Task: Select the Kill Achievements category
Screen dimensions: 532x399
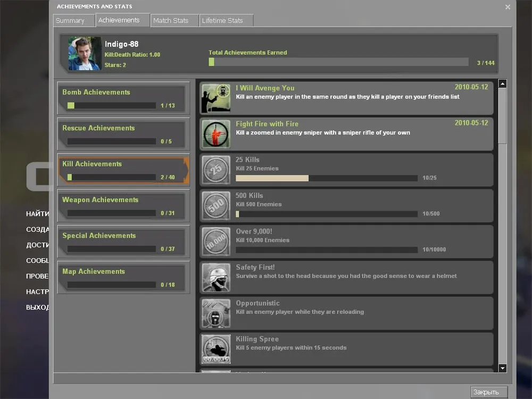Action: pyautogui.click(x=123, y=170)
